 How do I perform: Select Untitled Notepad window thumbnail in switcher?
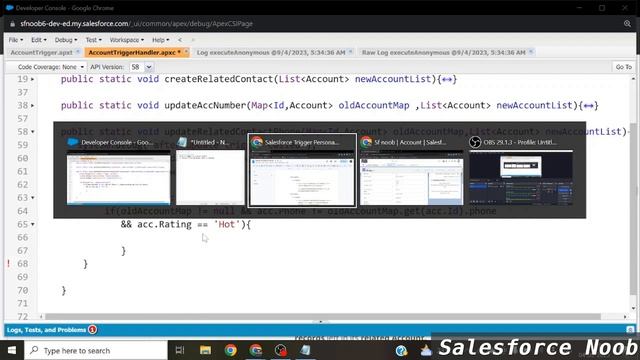coord(210,177)
